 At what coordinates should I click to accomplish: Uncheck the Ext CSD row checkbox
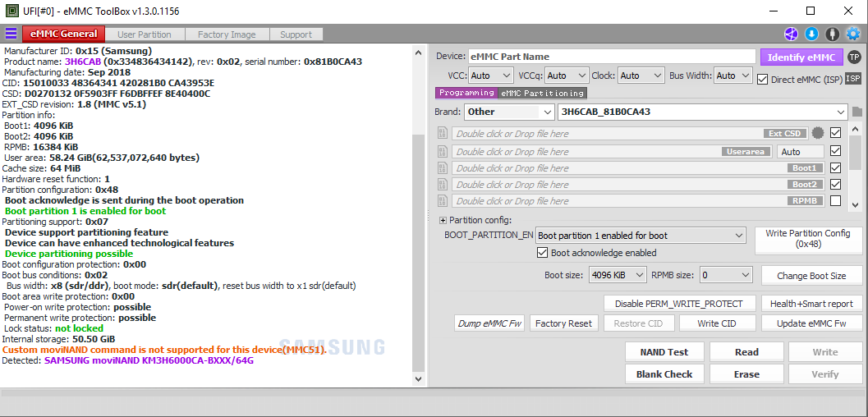click(x=835, y=133)
